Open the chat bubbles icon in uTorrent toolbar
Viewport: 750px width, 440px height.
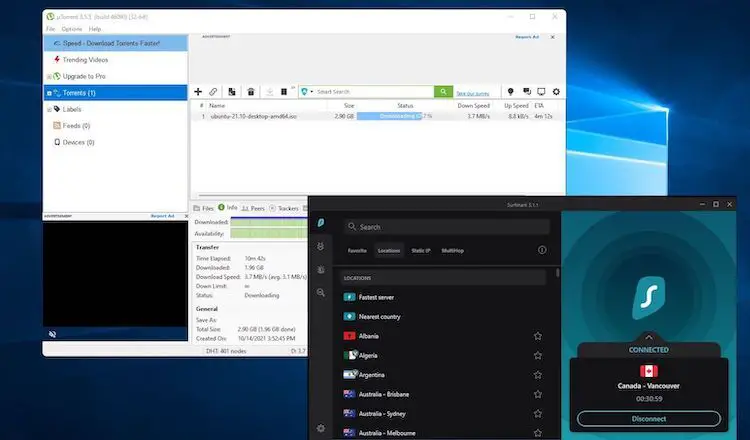click(527, 91)
